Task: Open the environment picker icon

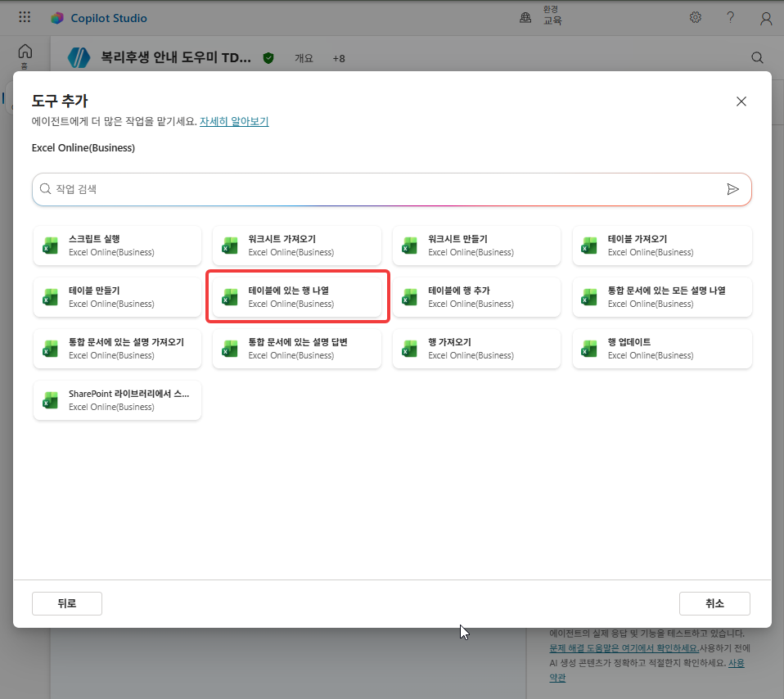Action: click(x=525, y=17)
